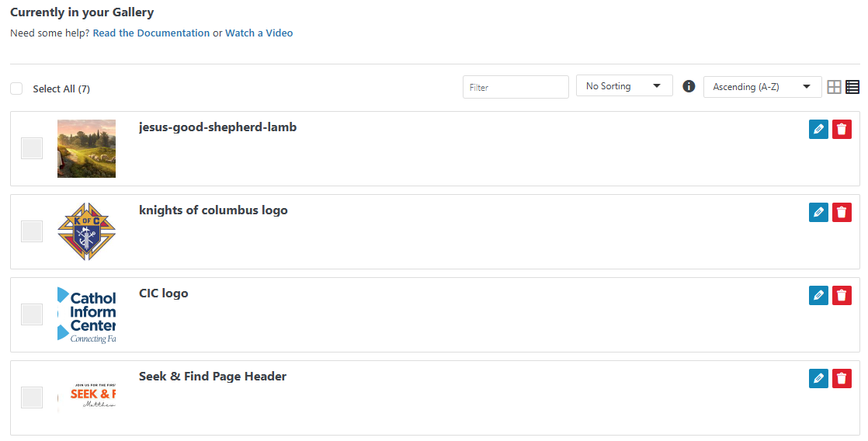This screenshot has height=441, width=868.
Task: Open the Read the Documentation link
Action: (x=151, y=33)
